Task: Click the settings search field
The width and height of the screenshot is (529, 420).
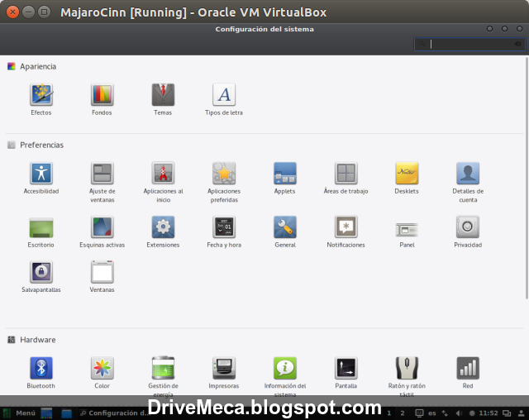Action: pos(469,44)
